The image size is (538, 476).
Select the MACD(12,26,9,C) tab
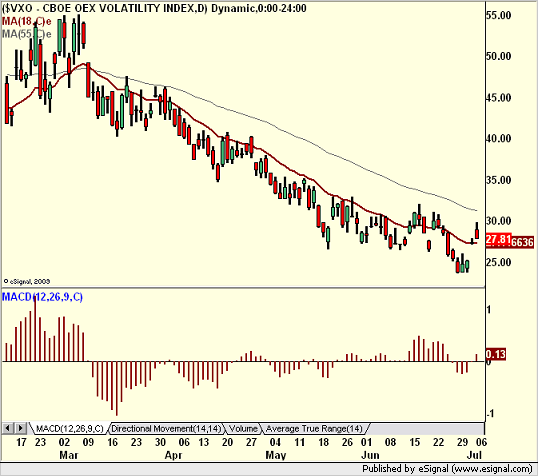70,429
